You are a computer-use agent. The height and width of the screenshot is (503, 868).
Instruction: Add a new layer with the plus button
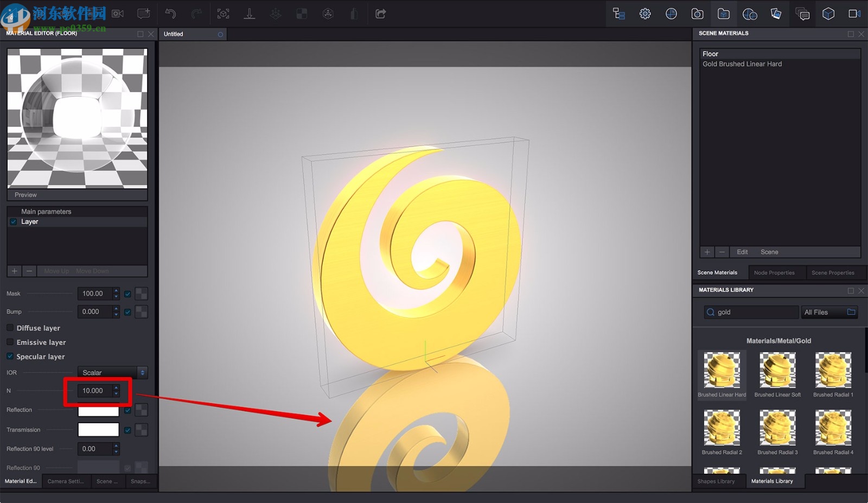tap(14, 271)
